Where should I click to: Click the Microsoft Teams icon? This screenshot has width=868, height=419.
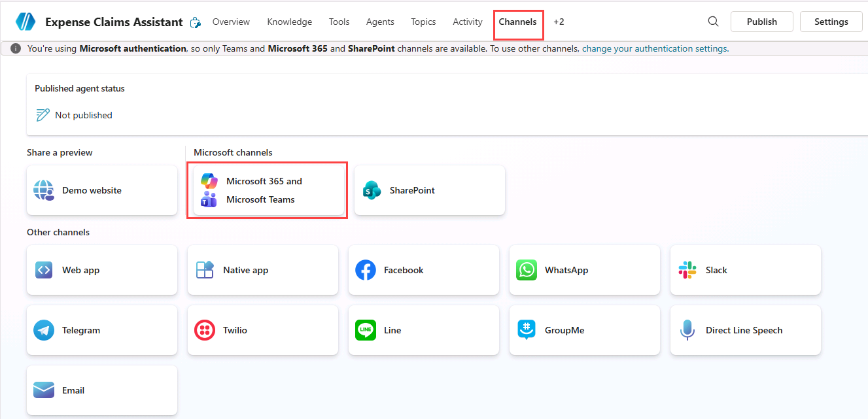[209, 199]
